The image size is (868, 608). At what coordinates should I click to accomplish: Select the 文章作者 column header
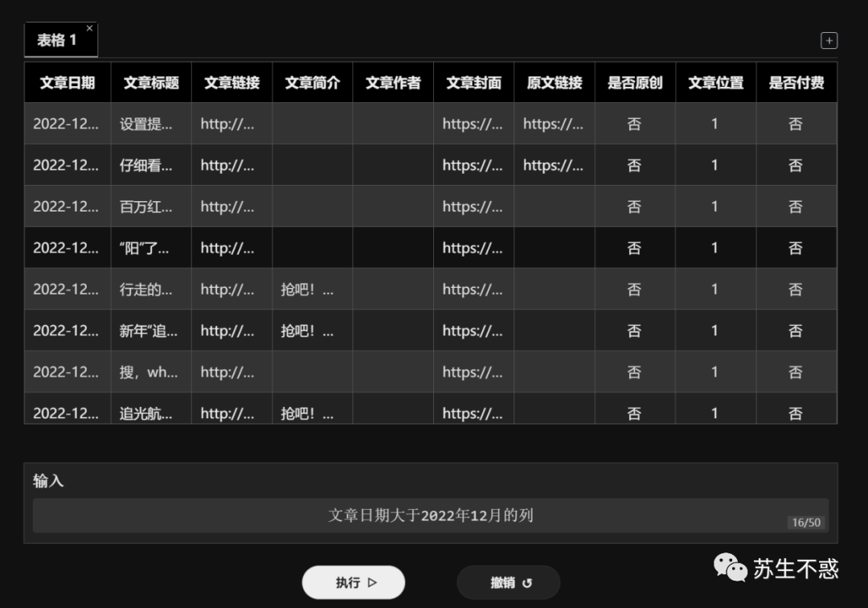tap(392, 81)
